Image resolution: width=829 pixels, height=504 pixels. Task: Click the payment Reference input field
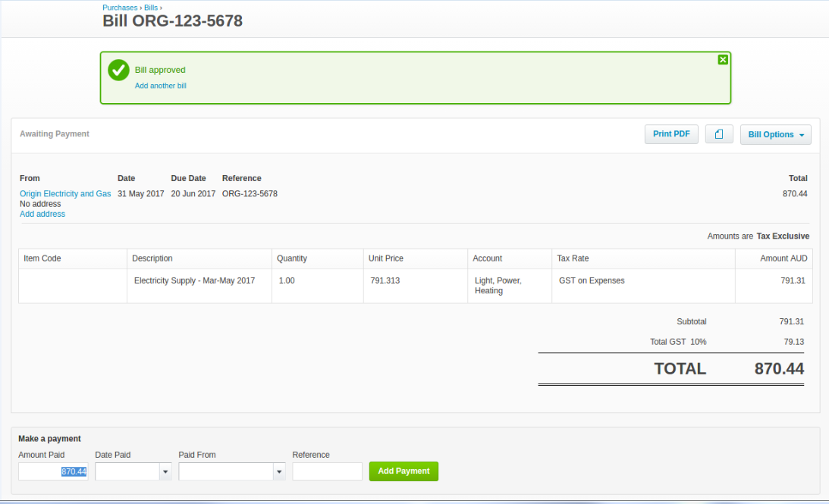click(327, 471)
